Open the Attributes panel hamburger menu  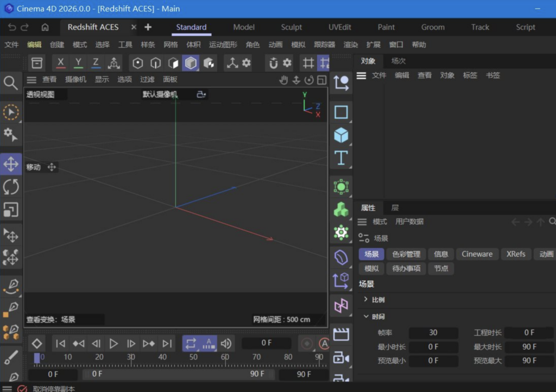pos(362,222)
